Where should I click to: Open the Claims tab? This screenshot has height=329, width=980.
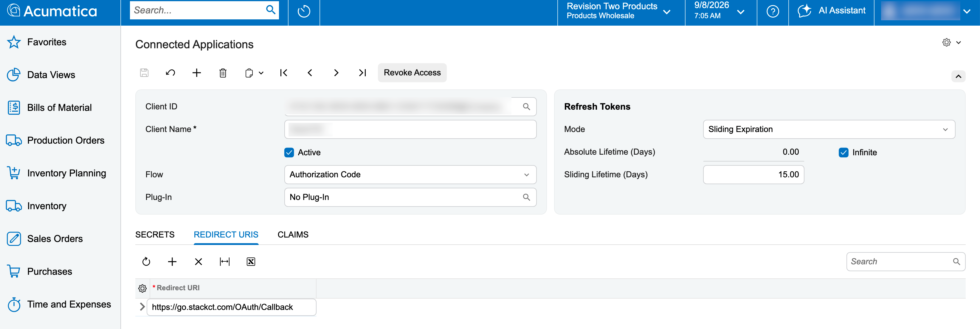(x=293, y=235)
